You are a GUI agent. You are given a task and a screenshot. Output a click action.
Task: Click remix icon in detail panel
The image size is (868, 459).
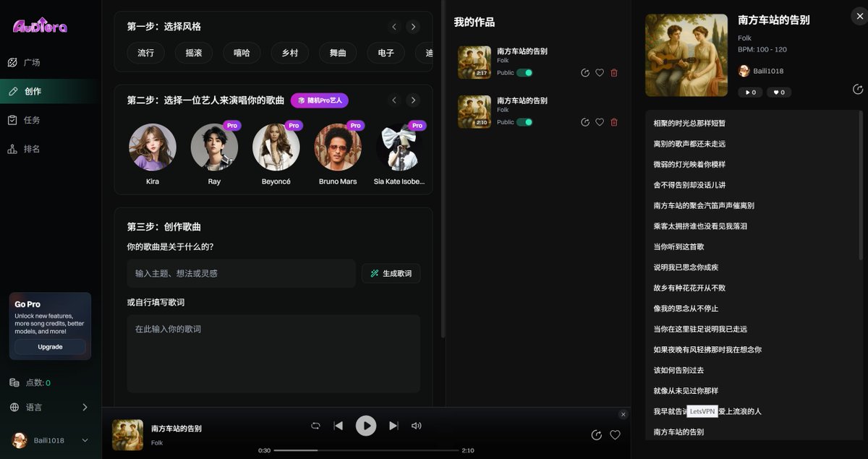(858, 90)
